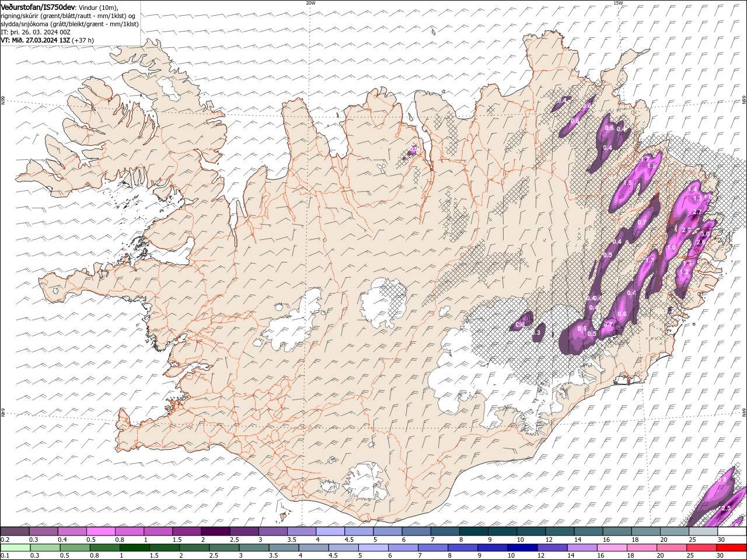Click the initial time 'IT: þri. 26. 03. 2024 00Z'
The height and width of the screenshot is (560, 747).
click(36, 32)
